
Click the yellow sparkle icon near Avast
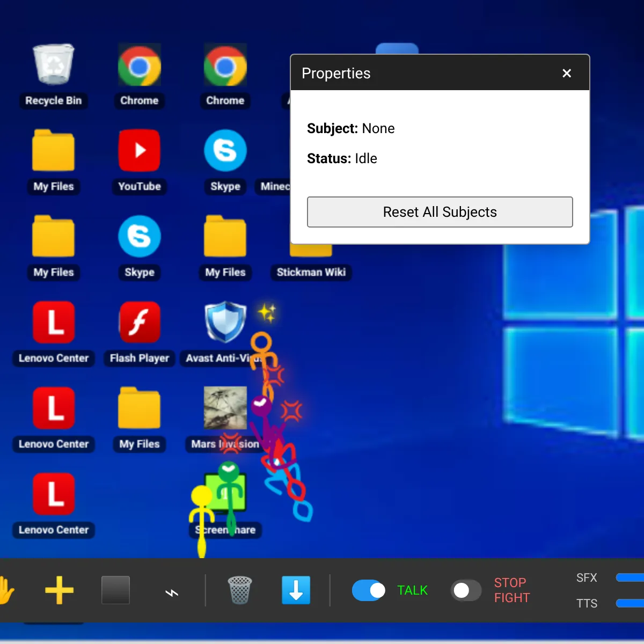pyautogui.click(x=267, y=312)
